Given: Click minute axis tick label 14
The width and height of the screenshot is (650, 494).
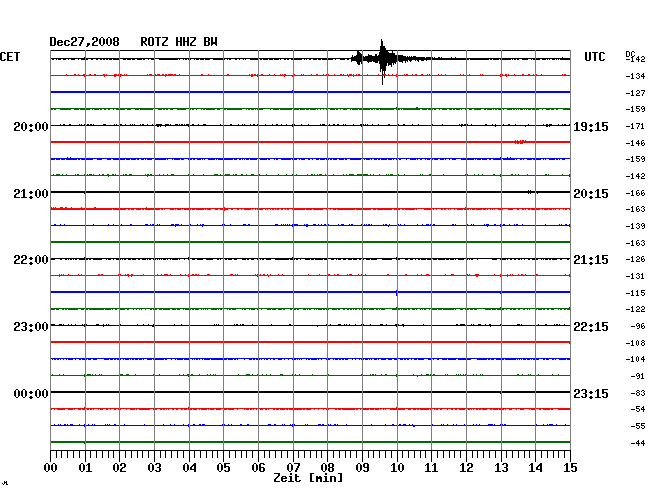Looking at the screenshot, I should (535, 468).
